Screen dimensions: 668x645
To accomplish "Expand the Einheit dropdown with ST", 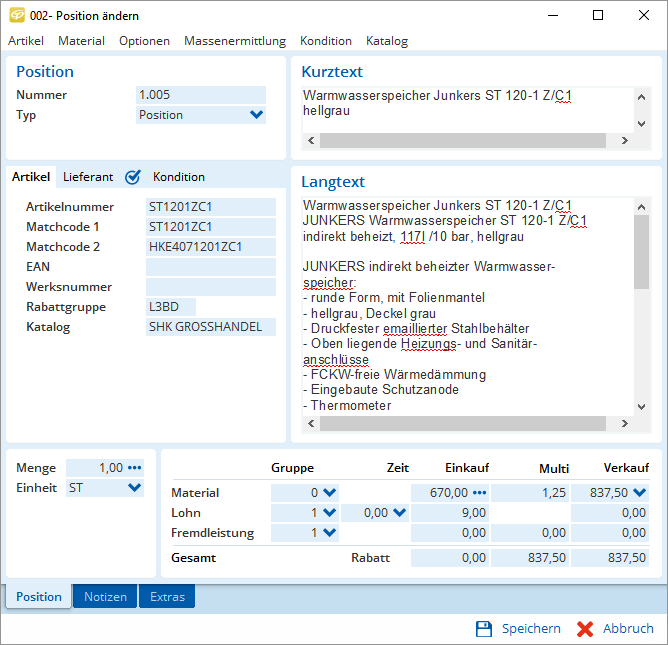I will [134, 488].
